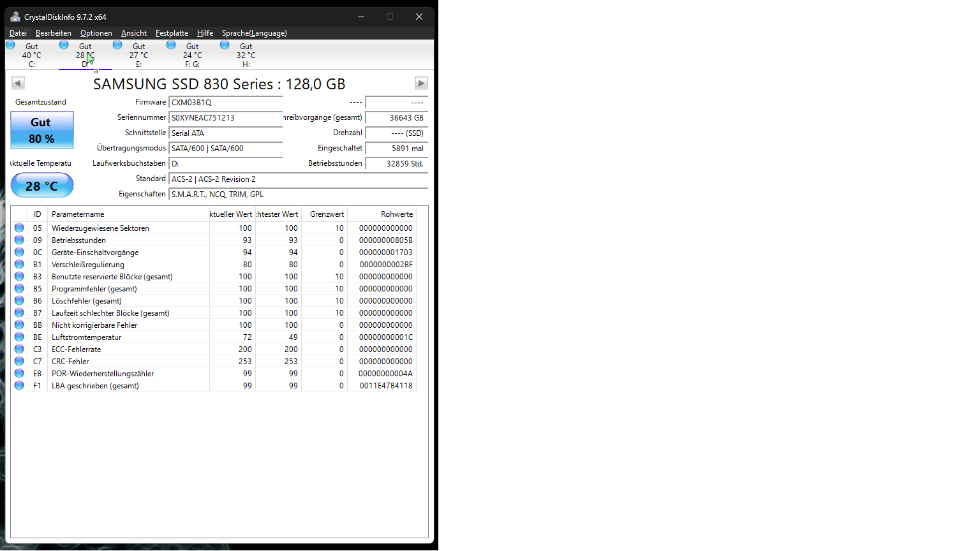
Task: Click the Seriennummer field S0XYNEAC751213
Action: (x=226, y=117)
